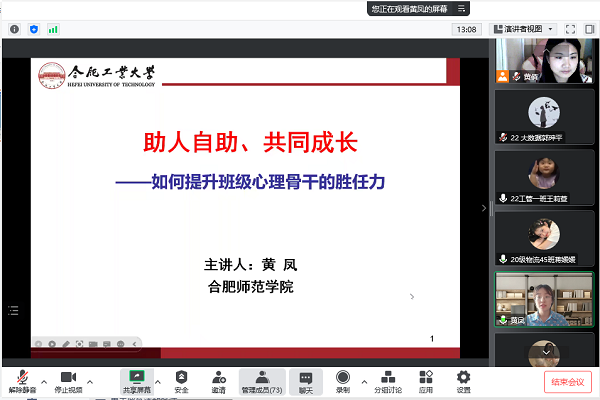Open the 应用 apps icon
600x400 pixels.
pos(426,378)
